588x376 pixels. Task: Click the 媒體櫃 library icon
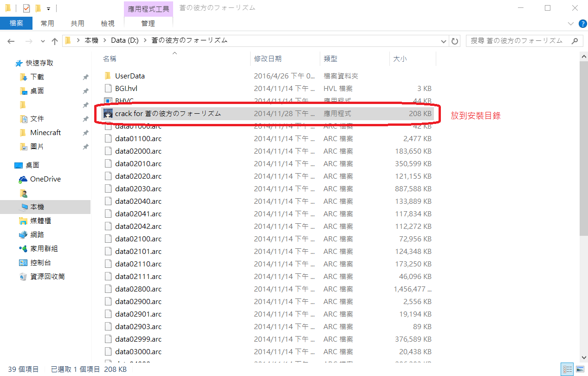[23, 221]
